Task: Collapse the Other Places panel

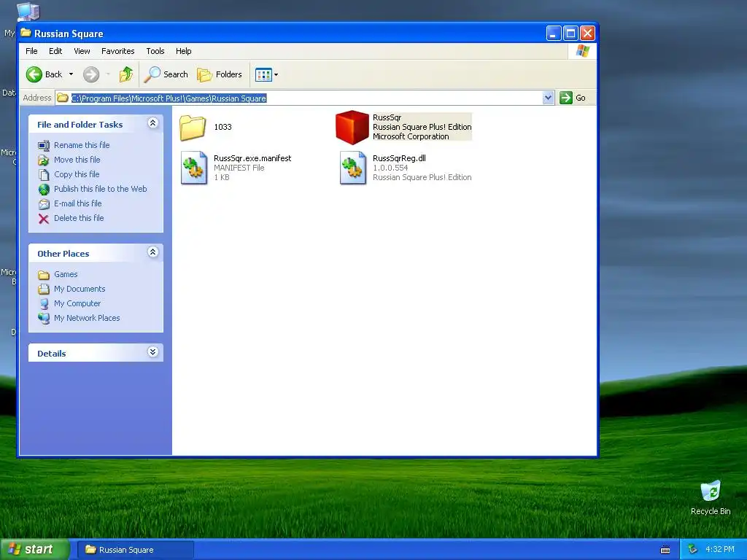Action: tap(152, 252)
